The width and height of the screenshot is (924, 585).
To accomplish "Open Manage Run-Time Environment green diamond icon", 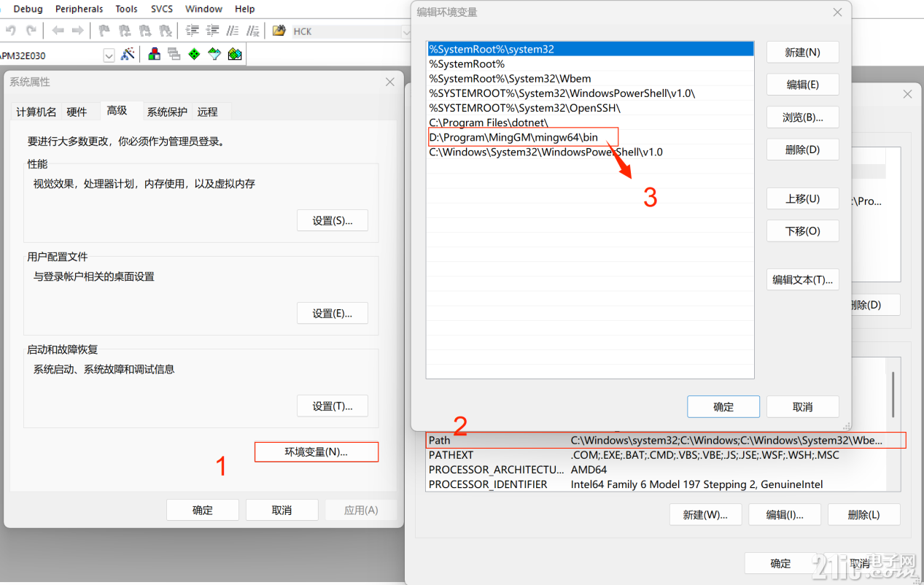I will (x=194, y=53).
